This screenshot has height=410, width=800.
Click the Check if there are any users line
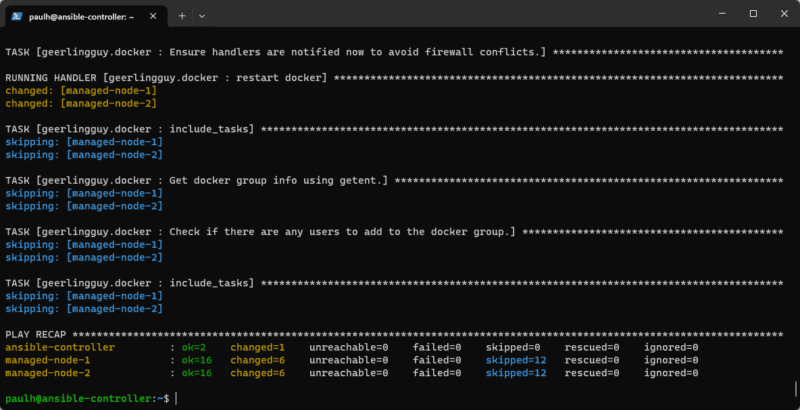coord(260,232)
